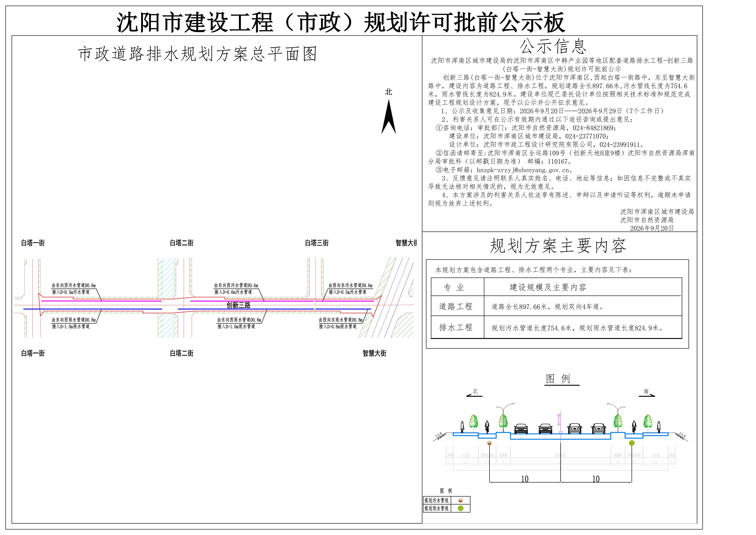Viewport: 756px width, 535px height.
Task: Click the right 10 dimension under the cross-section
Action: point(596,479)
